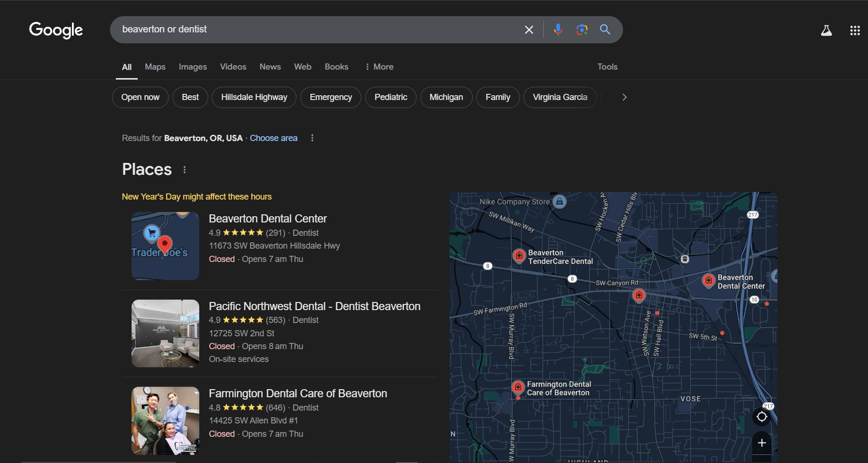Viewport: 868px width, 463px height.
Task: Select the Michigan filter chip
Action: pos(446,97)
